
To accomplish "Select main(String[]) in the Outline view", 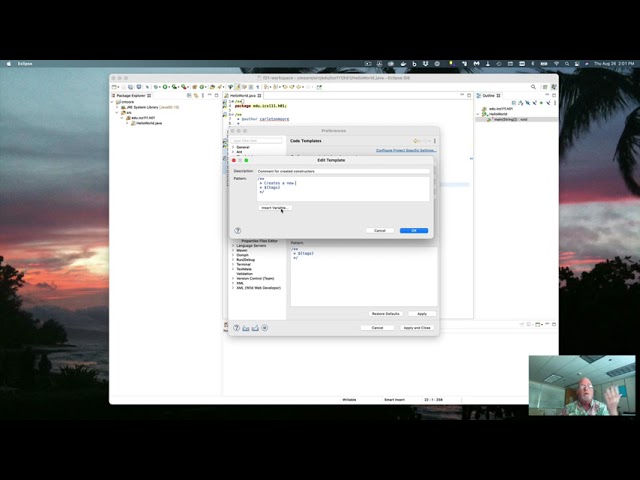I will [x=510, y=120].
